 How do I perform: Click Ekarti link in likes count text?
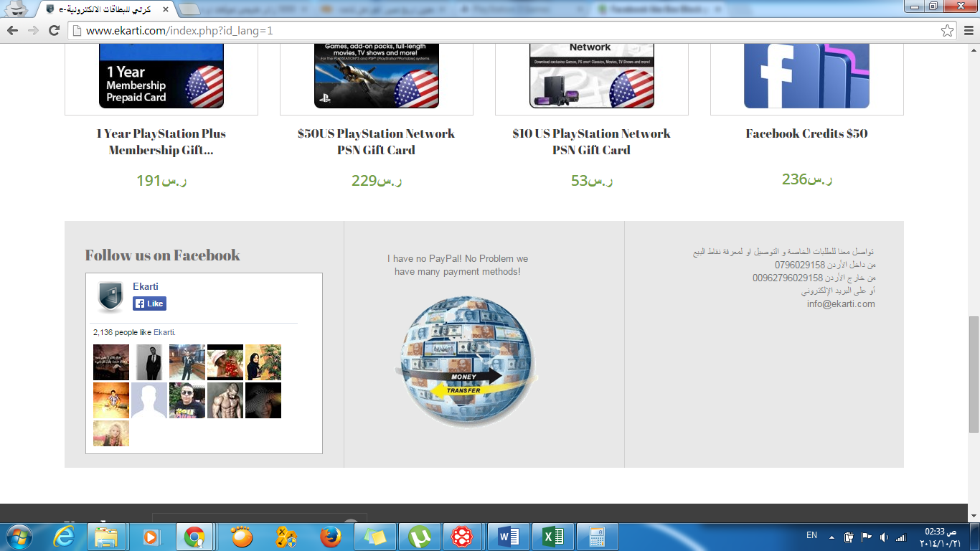[164, 332]
